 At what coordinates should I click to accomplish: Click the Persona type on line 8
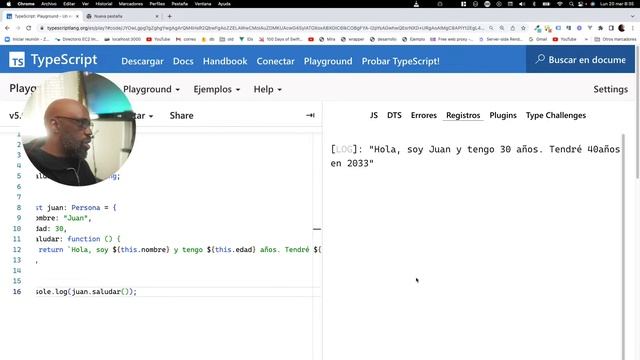85,207
